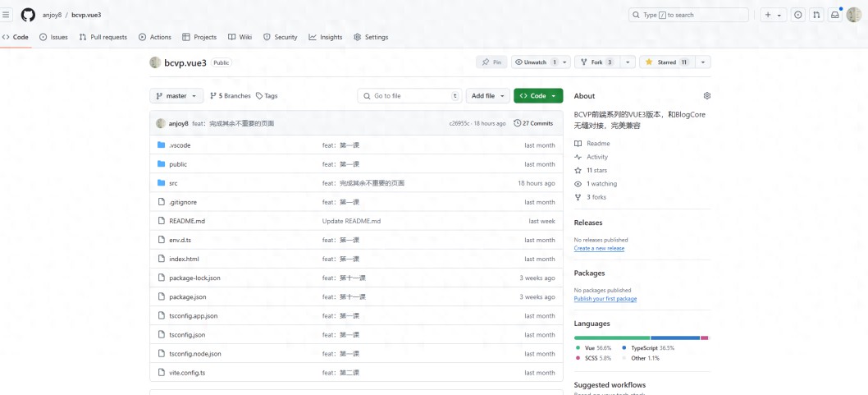The height and width of the screenshot is (395, 868).
Task: Switch to the Security tab
Action: (280, 37)
